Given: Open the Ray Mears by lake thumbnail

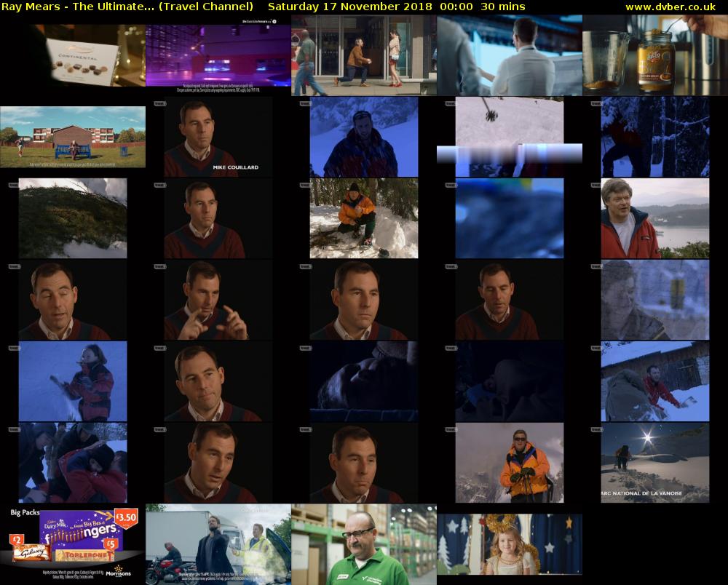Looking at the screenshot, I should (655, 218).
